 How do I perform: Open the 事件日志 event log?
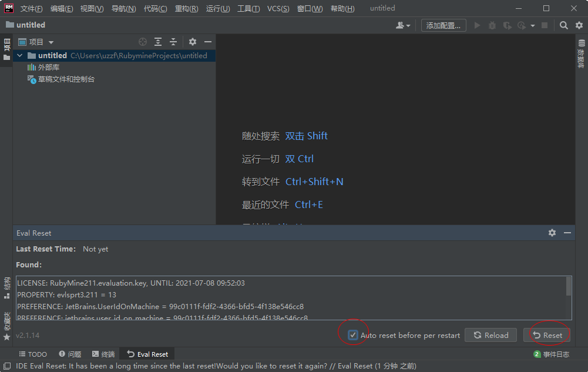556,354
